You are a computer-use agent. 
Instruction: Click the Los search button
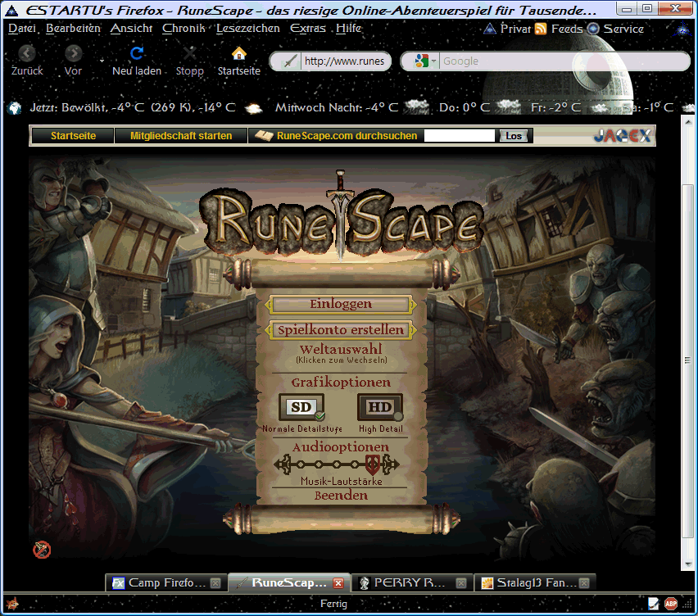point(514,136)
